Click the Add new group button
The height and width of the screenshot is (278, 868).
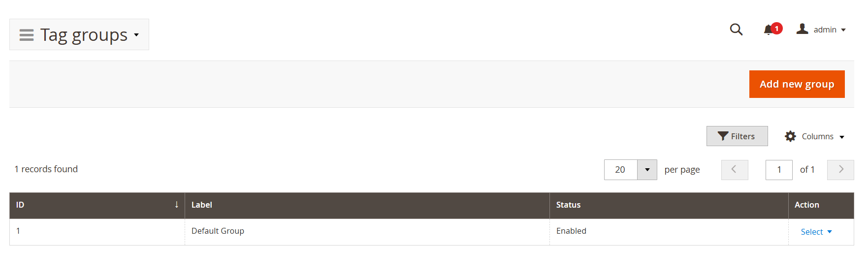[797, 84]
